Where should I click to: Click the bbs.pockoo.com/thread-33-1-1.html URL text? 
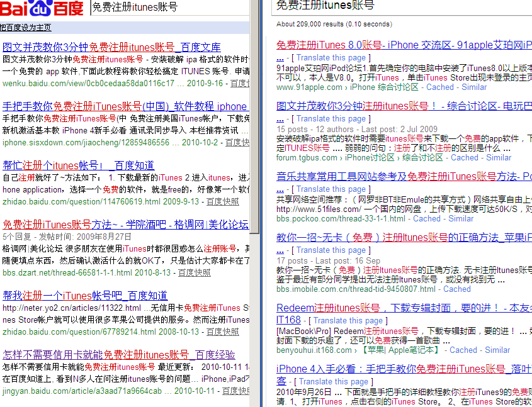point(341,218)
